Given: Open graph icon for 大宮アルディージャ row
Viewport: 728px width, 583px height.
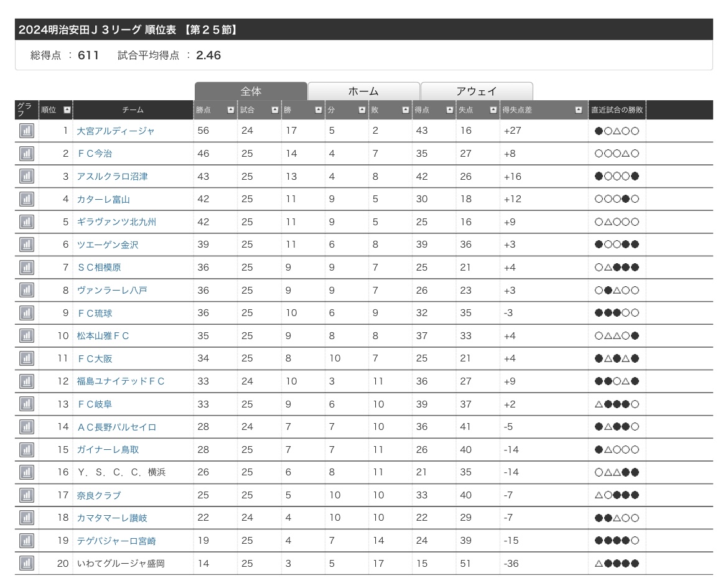Looking at the screenshot, I should point(27,131).
